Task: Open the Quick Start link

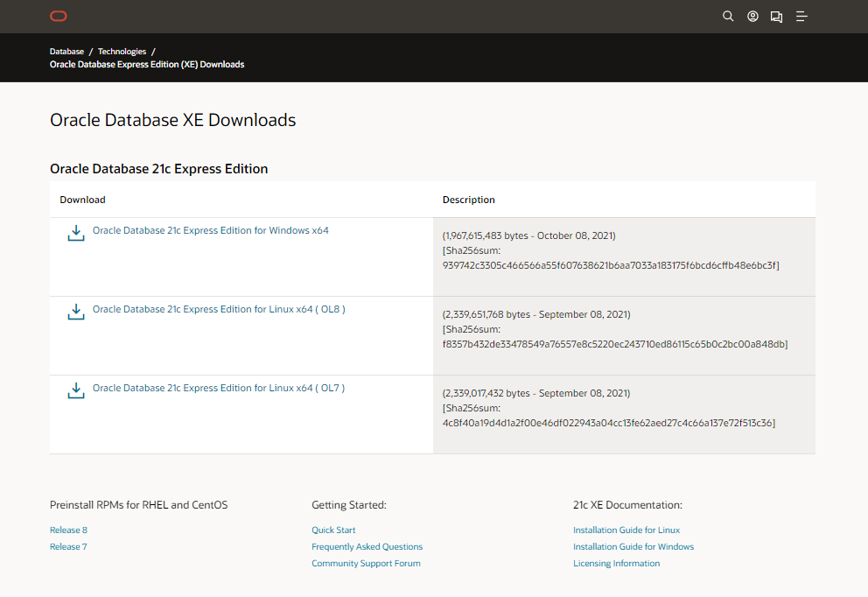Action: 333,530
